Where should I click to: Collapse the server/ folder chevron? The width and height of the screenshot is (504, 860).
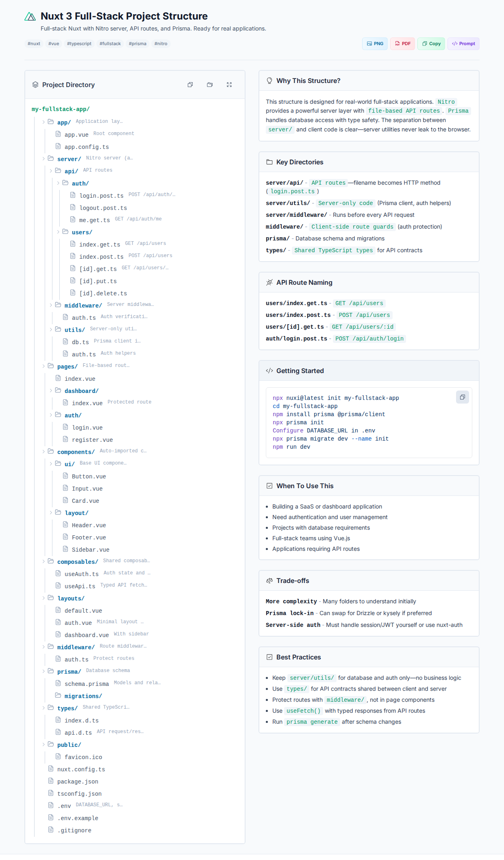click(43, 159)
